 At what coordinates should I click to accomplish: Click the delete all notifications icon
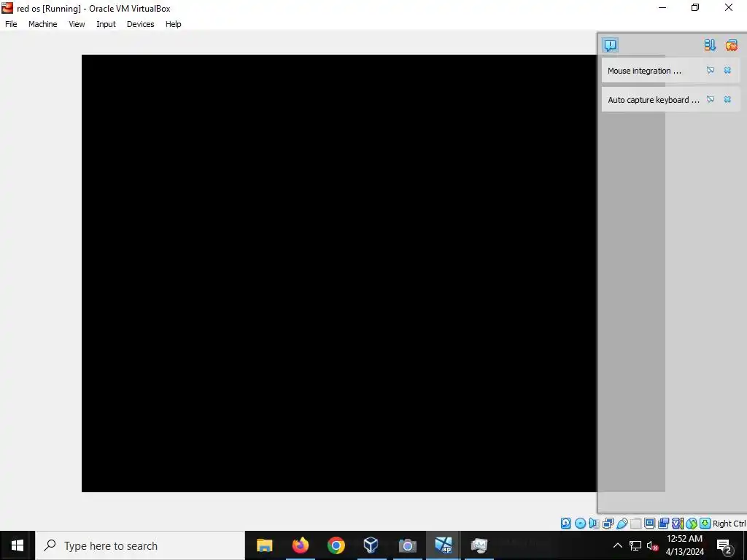[x=731, y=45]
